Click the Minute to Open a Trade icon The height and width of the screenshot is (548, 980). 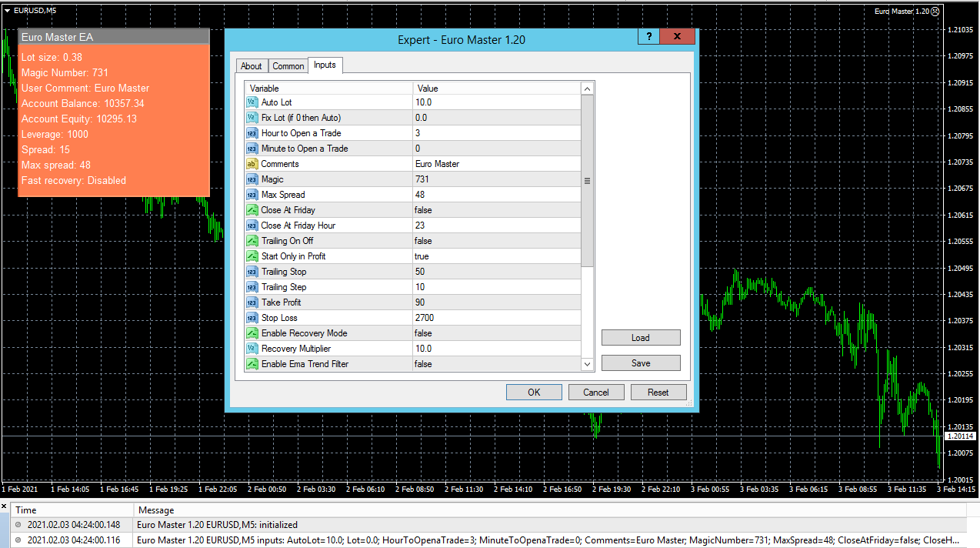252,149
